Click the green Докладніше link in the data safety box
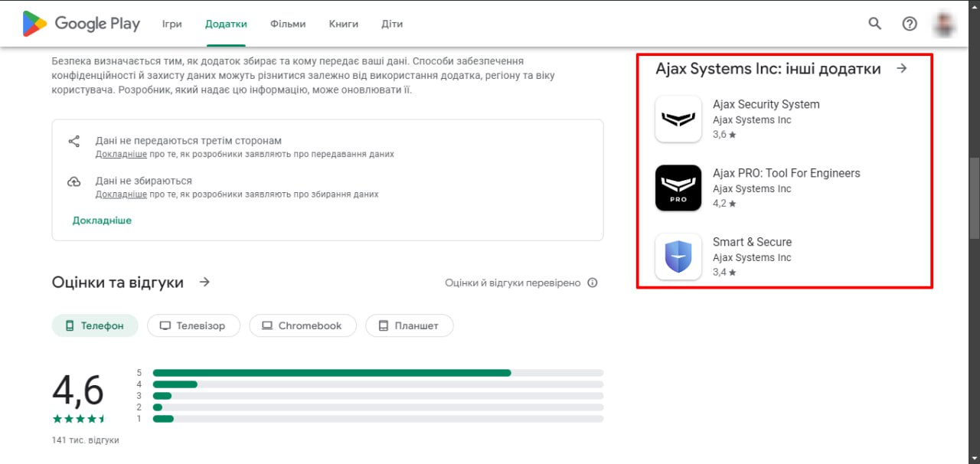 click(x=102, y=221)
